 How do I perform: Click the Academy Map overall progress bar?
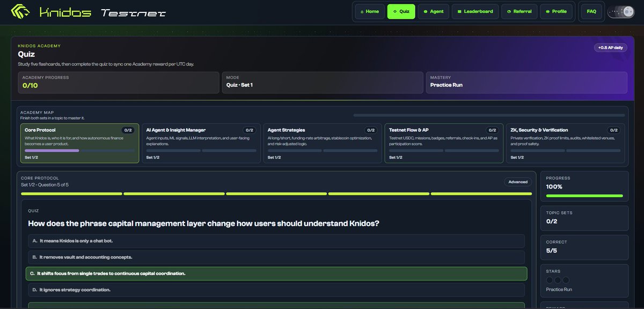(489, 115)
